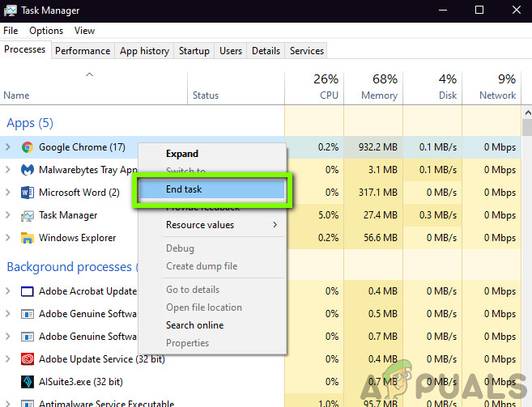Open the Startup tab
Viewport: 532px width, 407px height.
pos(194,51)
